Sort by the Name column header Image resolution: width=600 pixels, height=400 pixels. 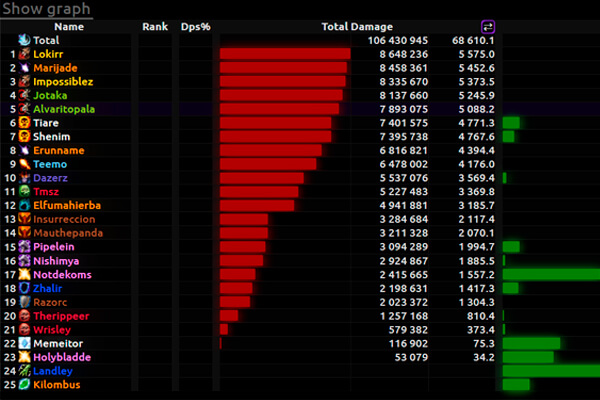point(69,27)
